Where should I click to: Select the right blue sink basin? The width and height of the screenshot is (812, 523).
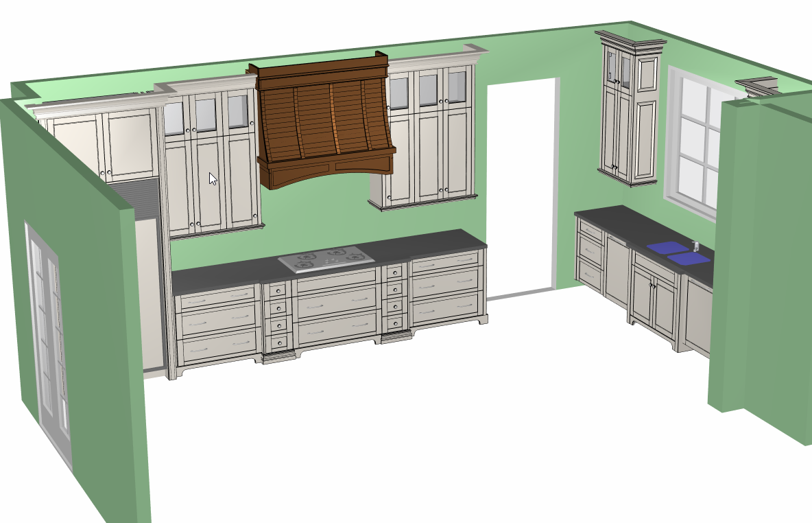point(689,258)
